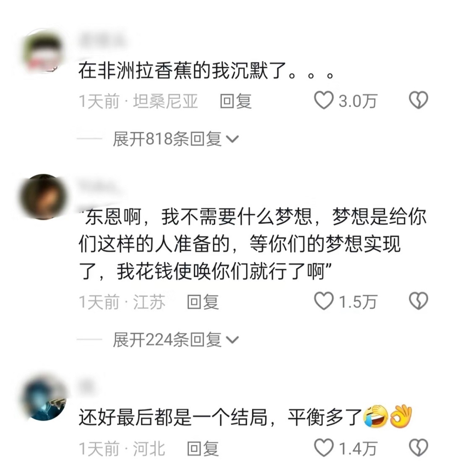Click the chevron next to 展开224条回复
Image resolution: width=453 pixels, height=476 pixels.
233,340
